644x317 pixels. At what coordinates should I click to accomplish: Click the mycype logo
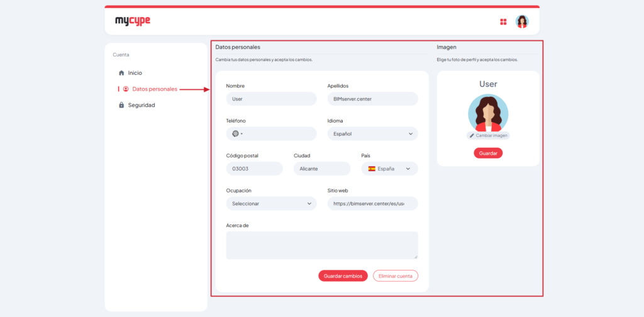[133, 21]
